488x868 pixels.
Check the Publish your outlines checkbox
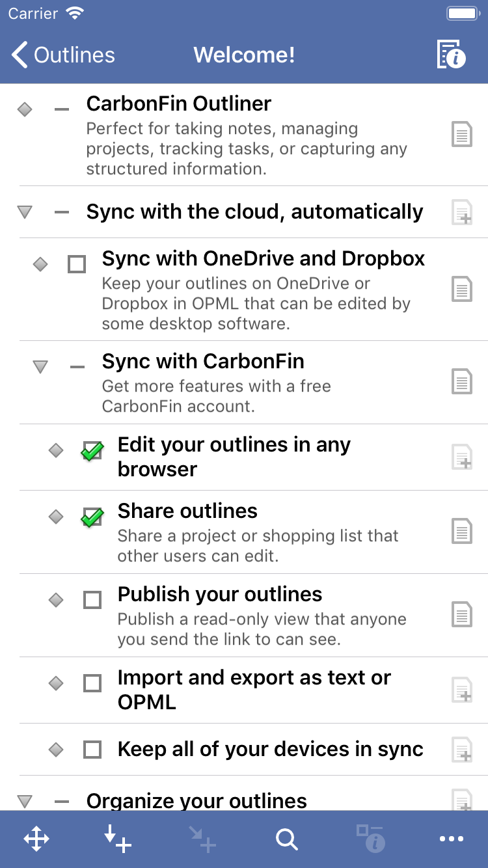tap(92, 600)
